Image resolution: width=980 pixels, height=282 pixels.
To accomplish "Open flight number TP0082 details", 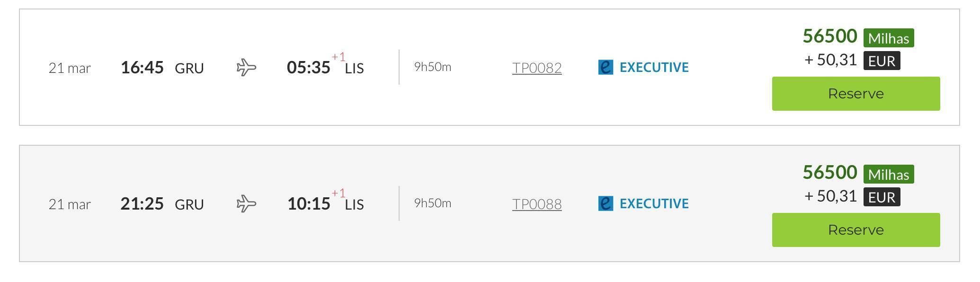I will point(537,68).
